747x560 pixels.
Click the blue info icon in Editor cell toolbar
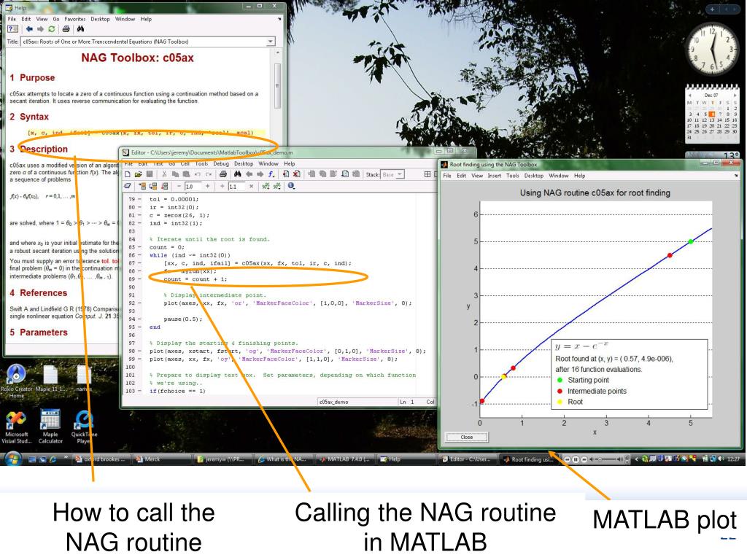291,186
